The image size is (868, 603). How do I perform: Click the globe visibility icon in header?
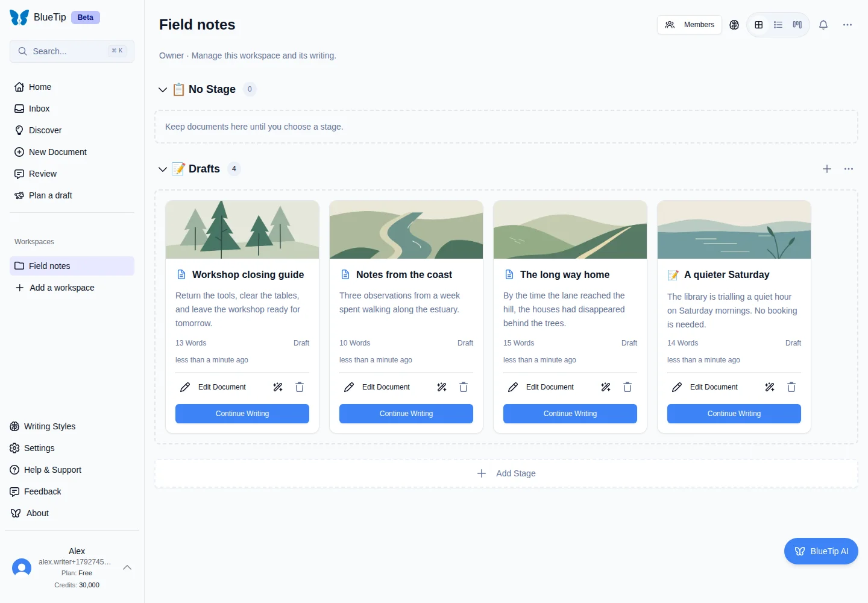coord(734,25)
